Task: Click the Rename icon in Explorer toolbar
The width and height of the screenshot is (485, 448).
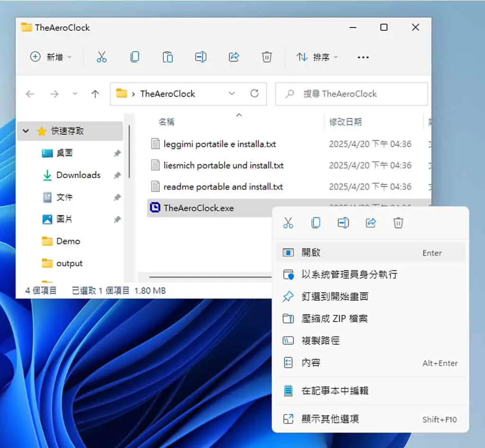Action: [201, 57]
